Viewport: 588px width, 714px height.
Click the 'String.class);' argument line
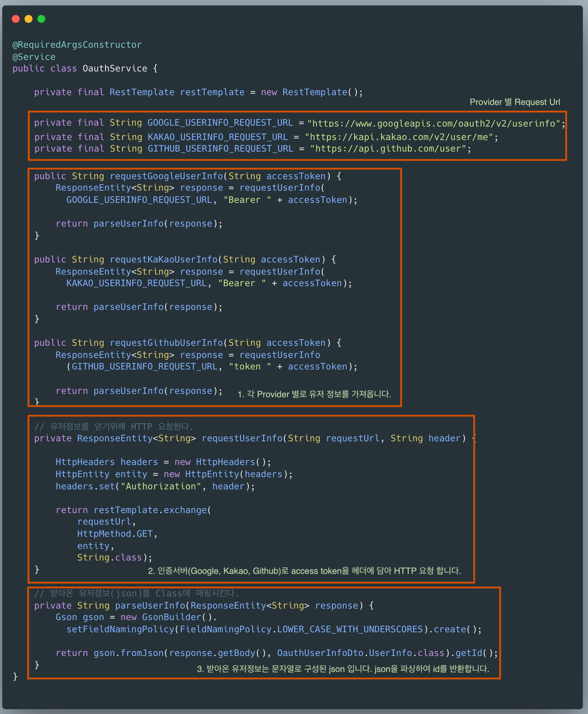(114, 558)
